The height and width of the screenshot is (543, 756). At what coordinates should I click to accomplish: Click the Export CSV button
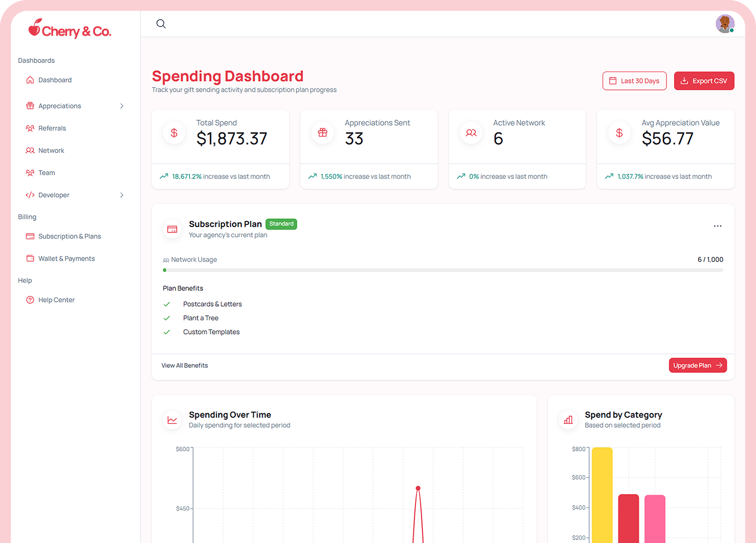click(x=704, y=81)
